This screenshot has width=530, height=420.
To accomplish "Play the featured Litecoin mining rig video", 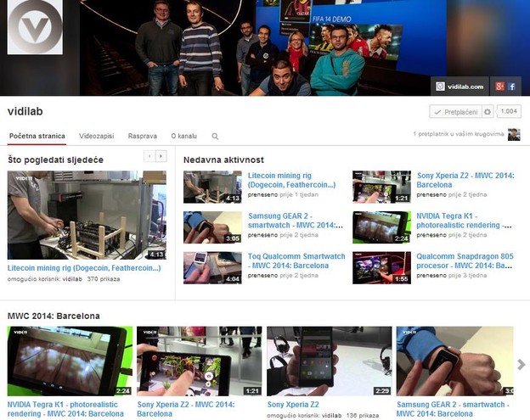I will [87, 215].
